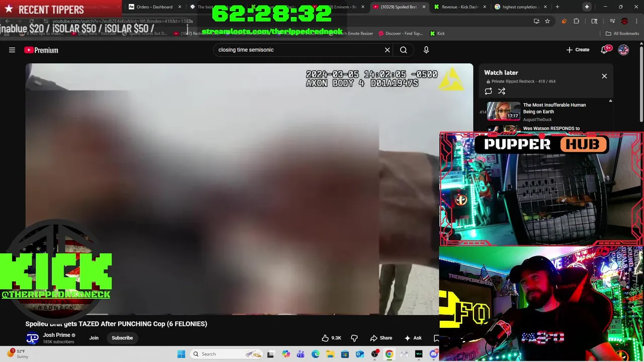Switch to 'The best' browser tab
The image size is (644, 362).
pyautogui.click(x=205, y=7)
